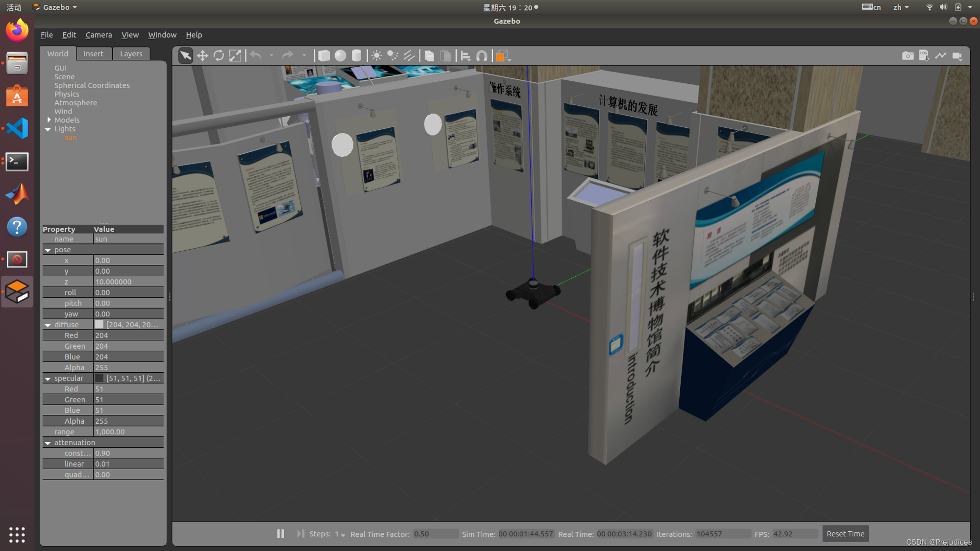Click the Reset Time button
Screen dimensions: 980x551
(845, 533)
